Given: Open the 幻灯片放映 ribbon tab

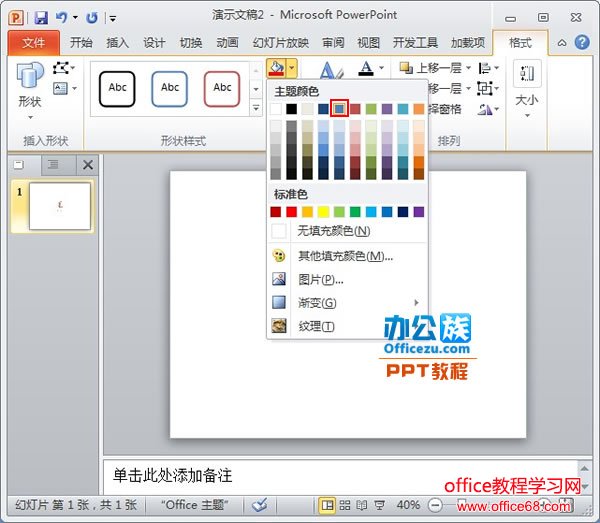Looking at the screenshot, I should 280,42.
